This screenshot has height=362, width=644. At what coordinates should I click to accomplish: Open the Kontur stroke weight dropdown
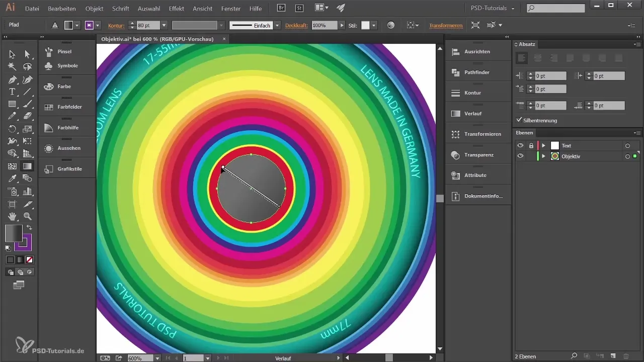[164, 25]
